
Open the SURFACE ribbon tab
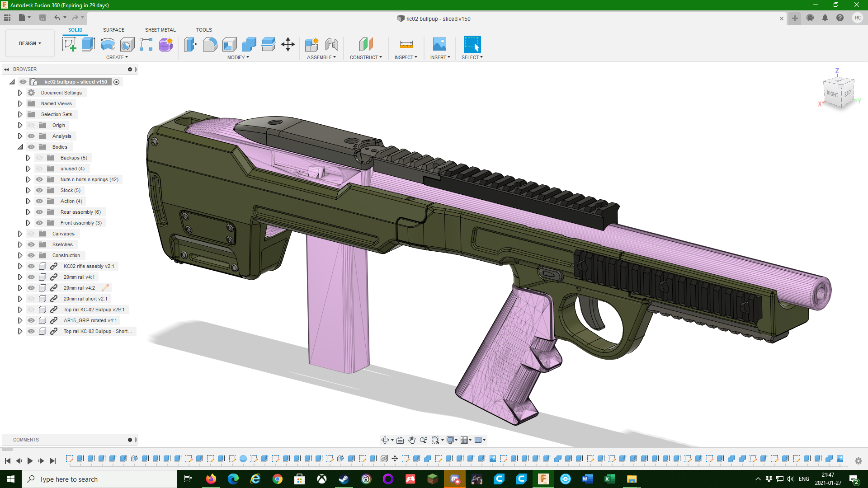(113, 30)
